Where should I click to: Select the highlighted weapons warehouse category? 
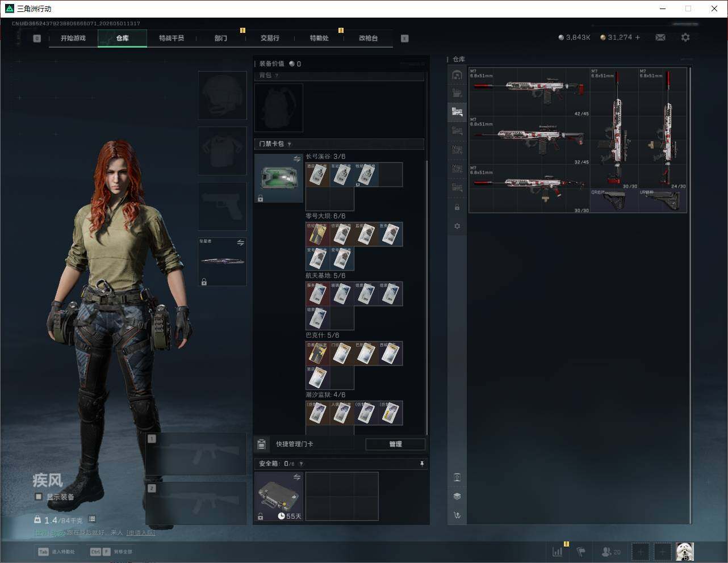point(457,112)
